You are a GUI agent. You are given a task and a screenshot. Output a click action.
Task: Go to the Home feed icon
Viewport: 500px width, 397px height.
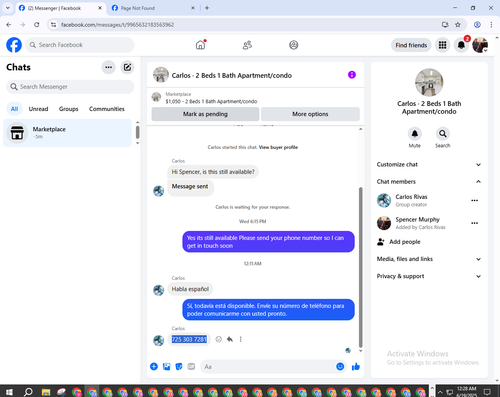pos(200,45)
